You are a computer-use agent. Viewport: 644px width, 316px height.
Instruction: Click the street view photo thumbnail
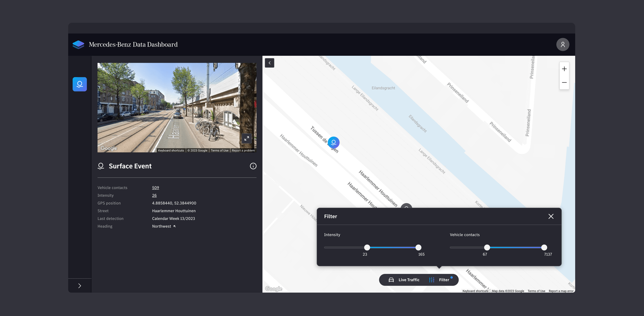[x=177, y=108]
